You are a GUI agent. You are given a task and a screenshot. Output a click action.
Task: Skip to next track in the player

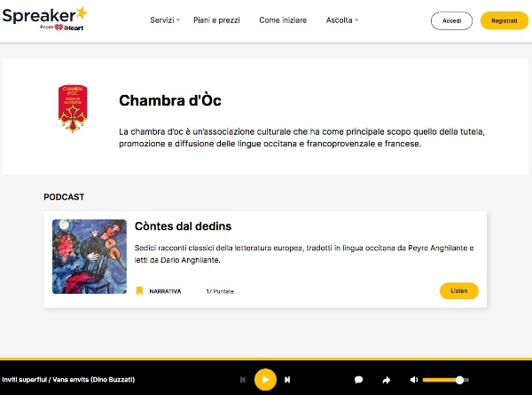287,380
